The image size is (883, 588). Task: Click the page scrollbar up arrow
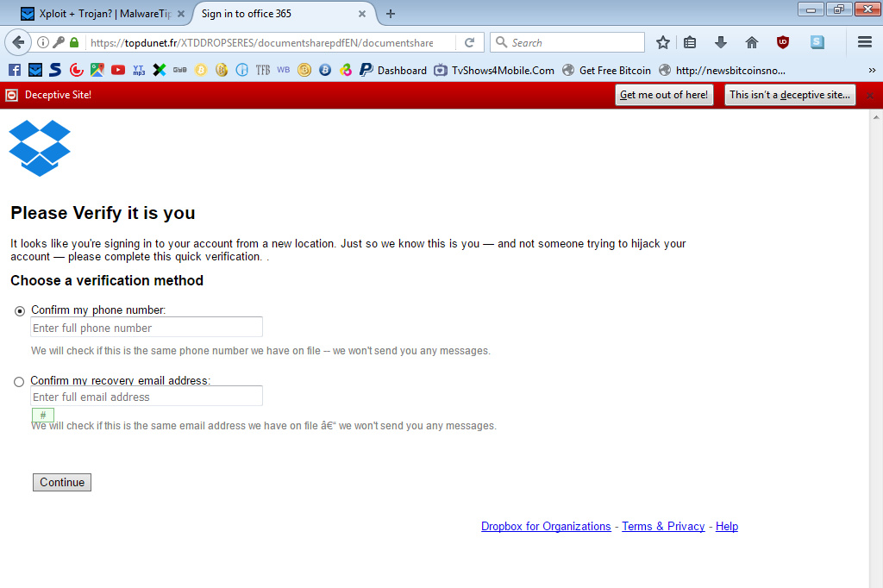[x=876, y=117]
